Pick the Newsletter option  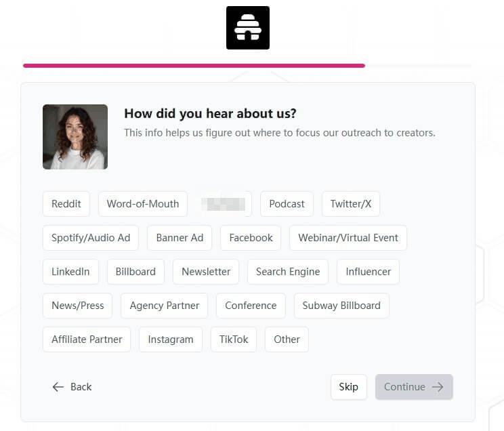click(x=206, y=272)
